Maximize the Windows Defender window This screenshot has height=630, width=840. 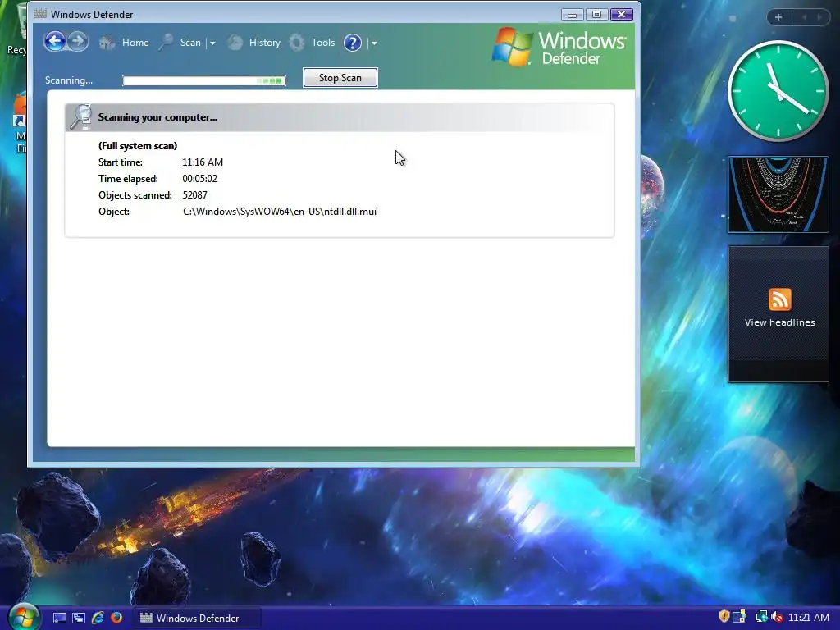[x=596, y=15]
